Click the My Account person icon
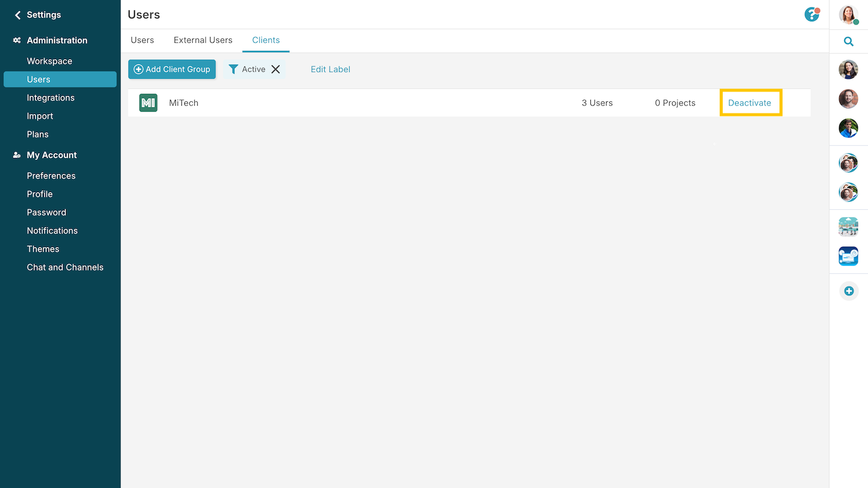This screenshot has height=488, width=868. coord(16,155)
